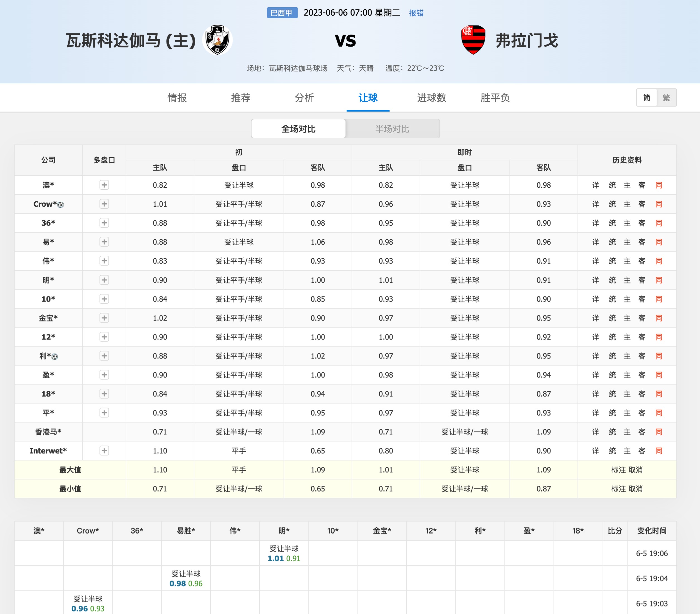Open 统 statistics for Crow* row
The width and height of the screenshot is (700, 614).
click(x=612, y=204)
